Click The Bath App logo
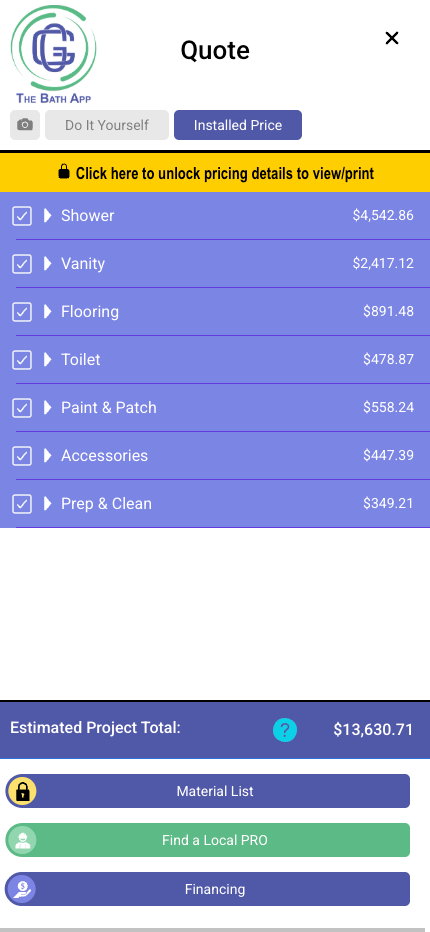This screenshot has width=430, height=932. (x=54, y=55)
